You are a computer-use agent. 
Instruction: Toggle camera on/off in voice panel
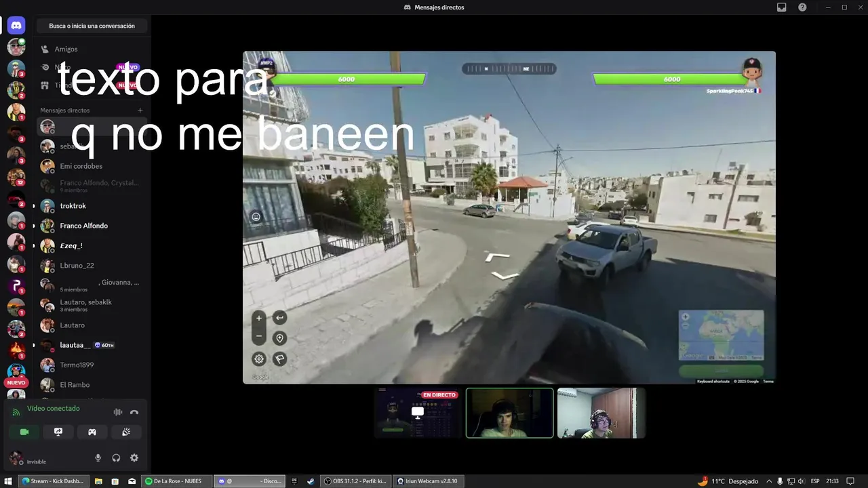pos(24,432)
